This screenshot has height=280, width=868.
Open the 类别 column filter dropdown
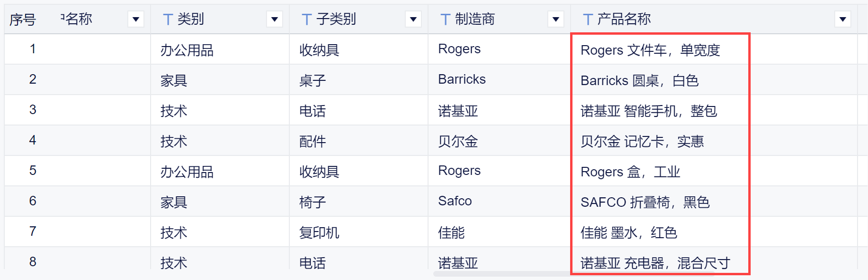[x=274, y=19]
